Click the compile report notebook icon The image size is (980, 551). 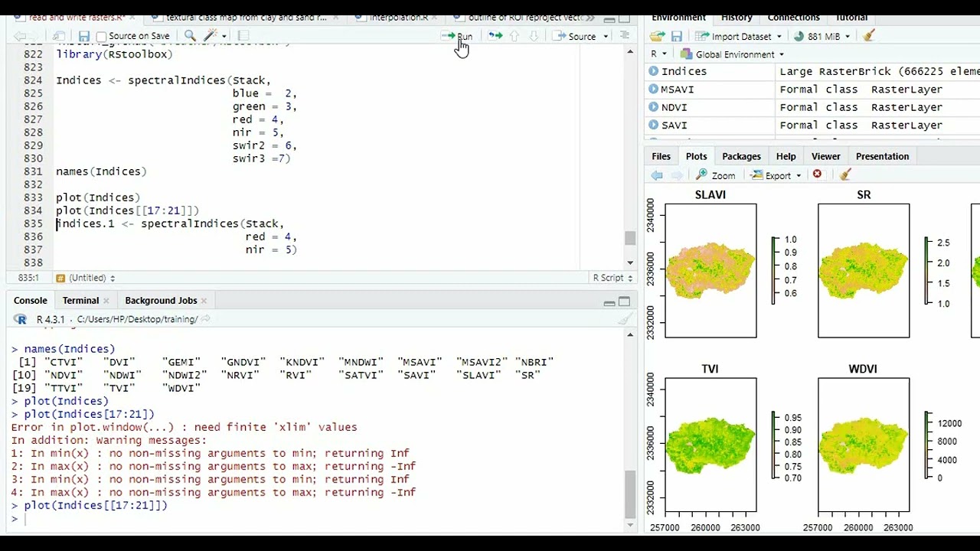click(243, 36)
